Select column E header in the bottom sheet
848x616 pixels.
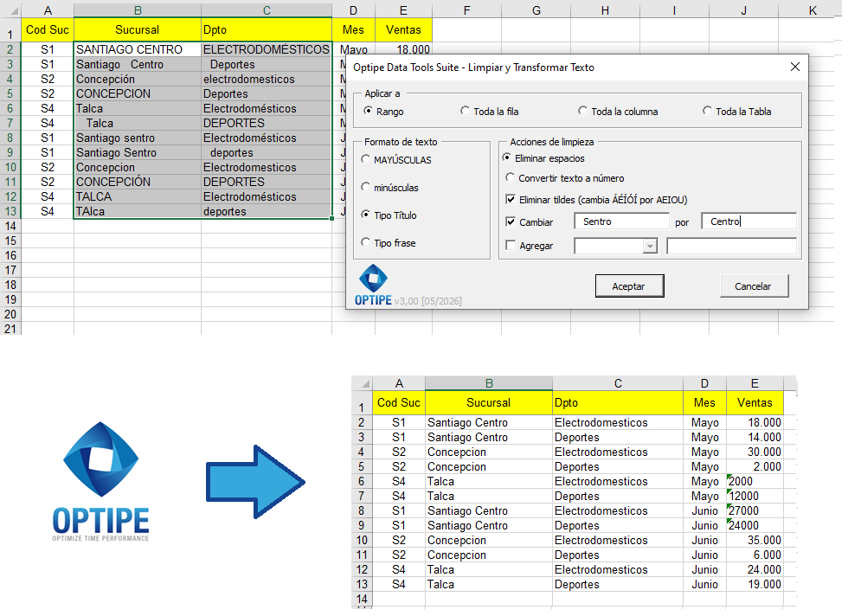pyautogui.click(x=755, y=383)
